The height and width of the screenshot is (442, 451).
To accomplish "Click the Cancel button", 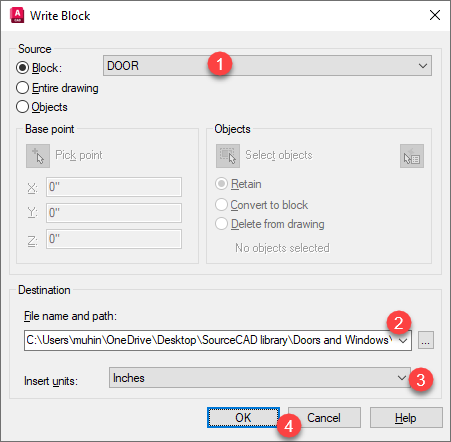I will (x=324, y=417).
